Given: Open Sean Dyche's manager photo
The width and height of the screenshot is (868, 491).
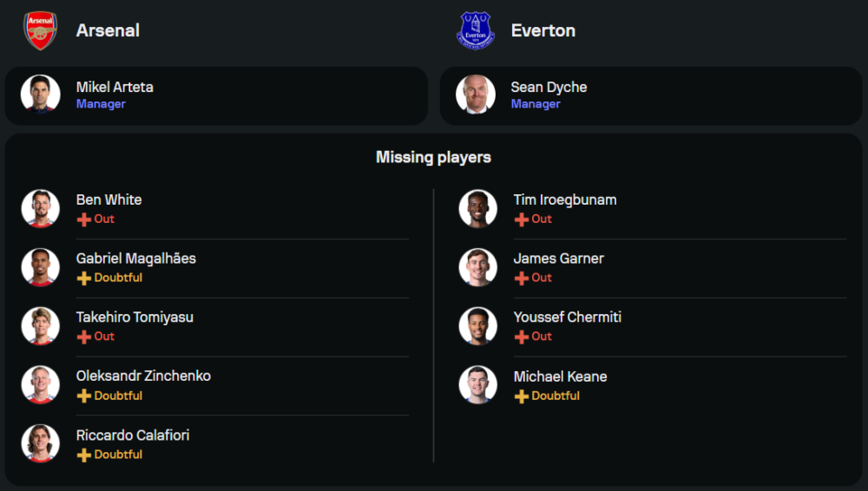Looking at the screenshot, I should coord(476,95).
